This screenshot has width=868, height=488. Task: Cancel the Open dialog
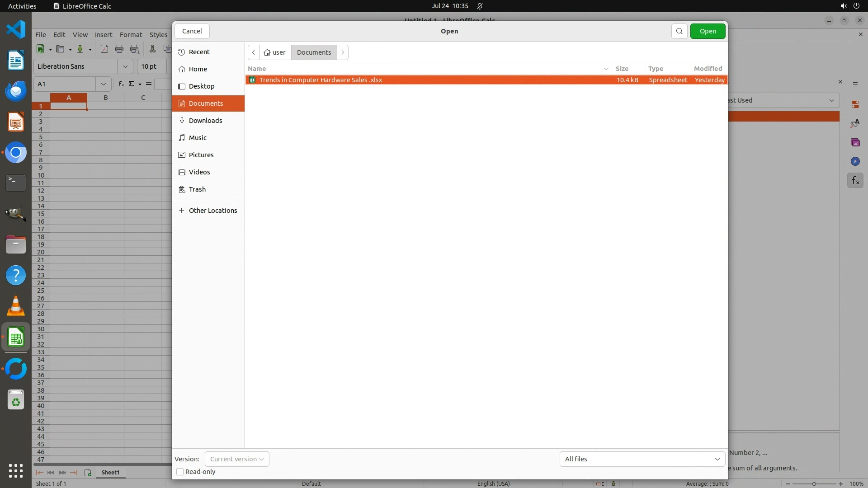[x=192, y=31]
